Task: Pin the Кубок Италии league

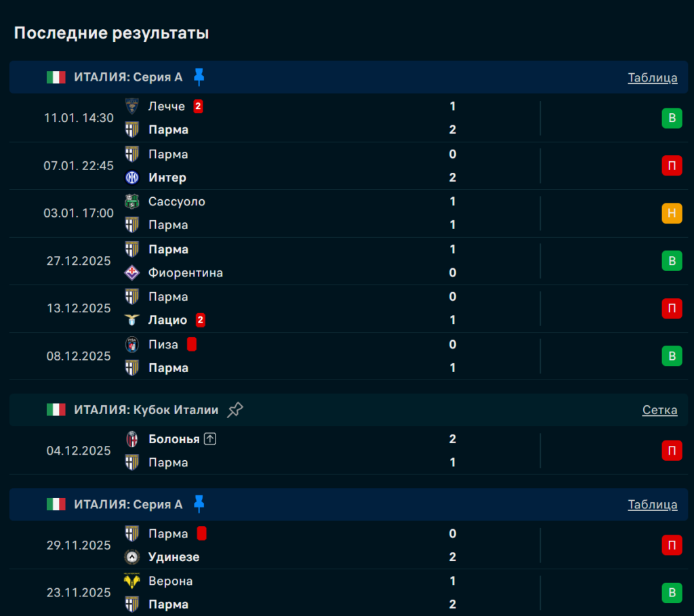Action: click(x=235, y=409)
